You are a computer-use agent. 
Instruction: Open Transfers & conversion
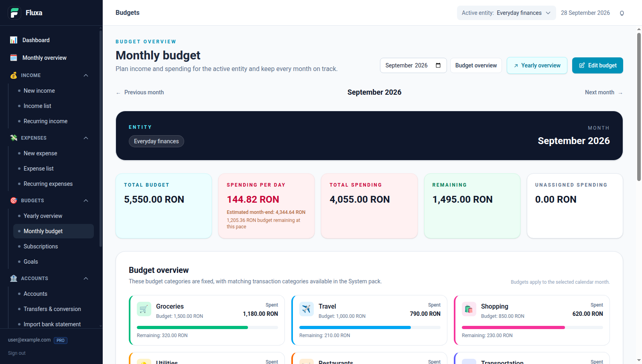pos(53,309)
